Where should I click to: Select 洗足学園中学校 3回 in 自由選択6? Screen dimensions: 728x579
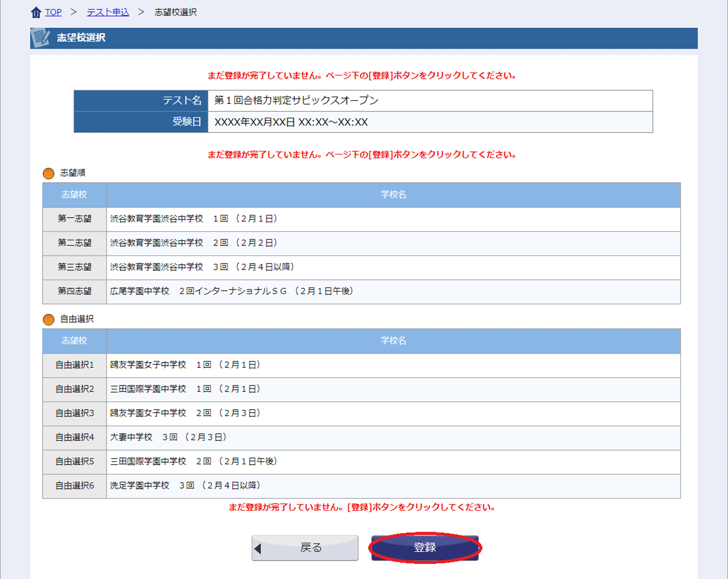[x=185, y=485]
